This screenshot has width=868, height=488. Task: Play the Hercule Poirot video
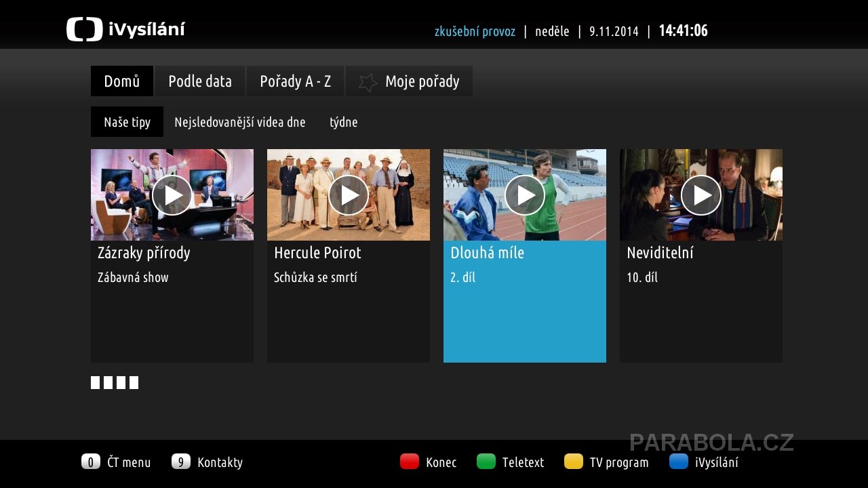coord(349,195)
